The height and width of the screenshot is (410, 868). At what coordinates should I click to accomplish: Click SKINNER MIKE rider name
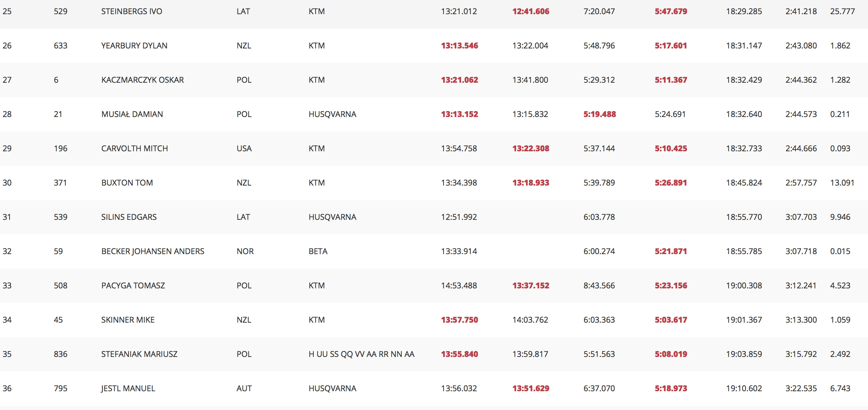tap(128, 320)
